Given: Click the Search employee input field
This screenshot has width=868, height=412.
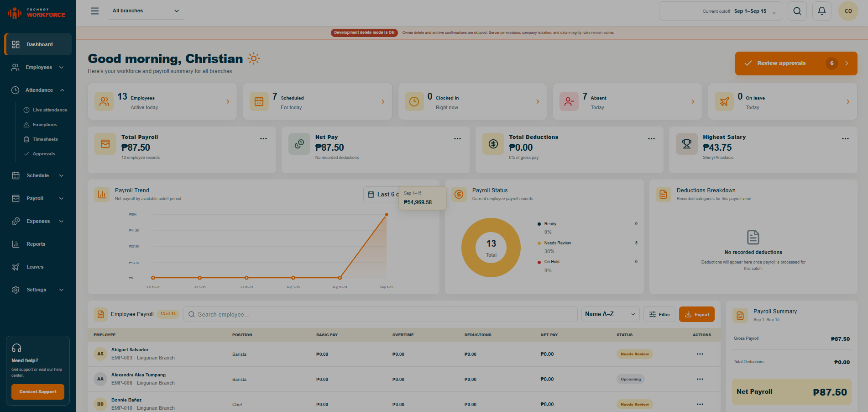Looking at the screenshot, I should tap(380, 314).
